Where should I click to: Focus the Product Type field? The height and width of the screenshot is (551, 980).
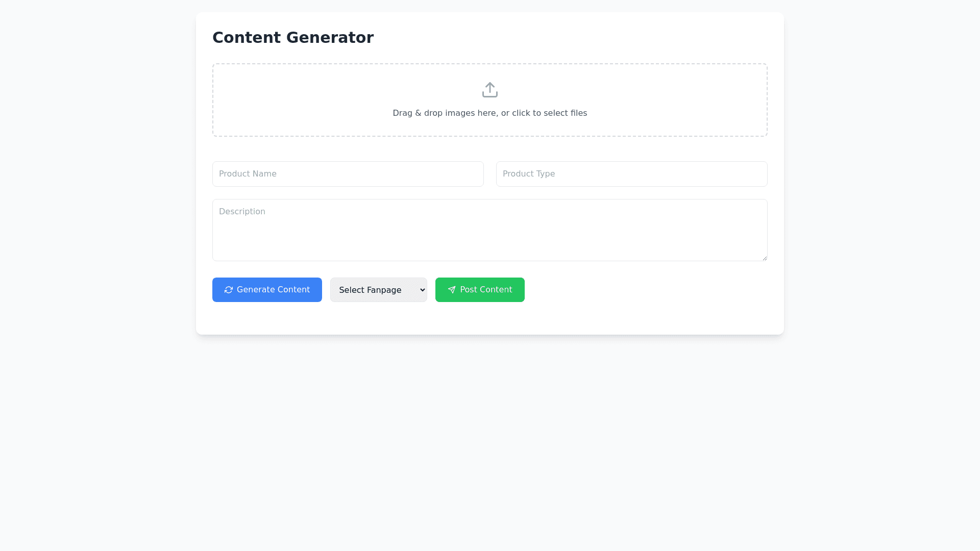coord(631,174)
